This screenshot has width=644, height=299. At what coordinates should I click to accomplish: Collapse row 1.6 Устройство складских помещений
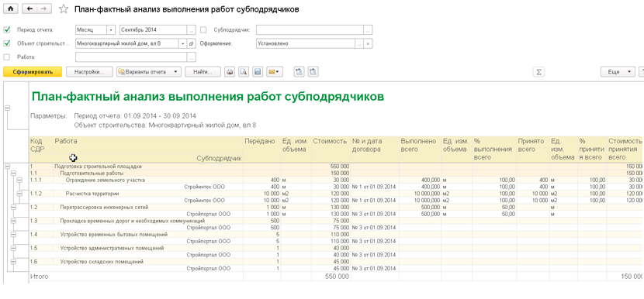13,261
